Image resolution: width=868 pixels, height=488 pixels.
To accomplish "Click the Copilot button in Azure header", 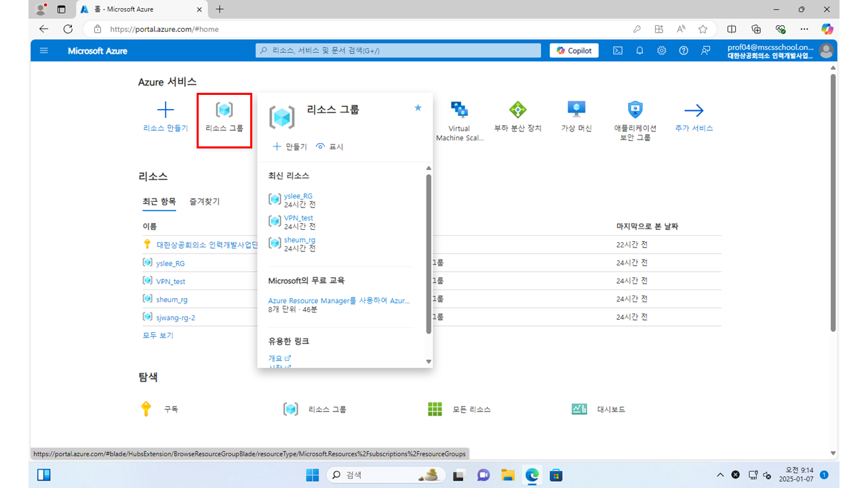I will pyautogui.click(x=574, y=51).
